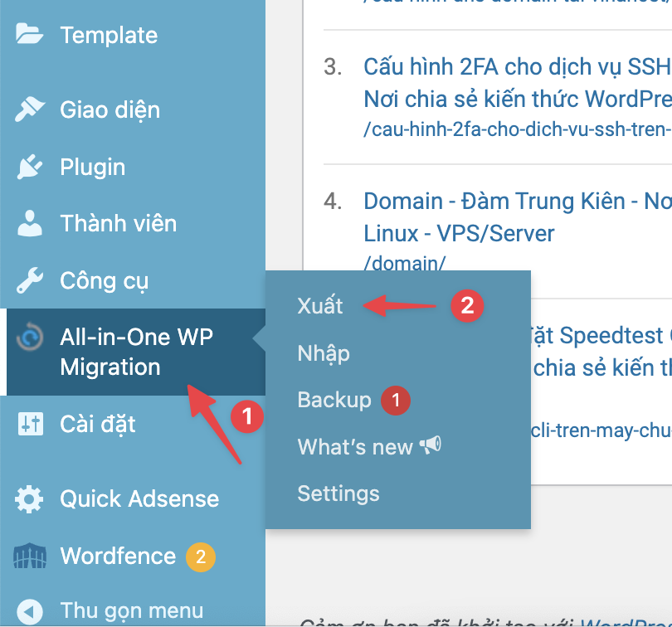Image resolution: width=672 pixels, height=627 pixels.
Task: Open the /cau-hinh-2fa-cho-dich-vu-ssh-tren URL link
Action: 518,129
